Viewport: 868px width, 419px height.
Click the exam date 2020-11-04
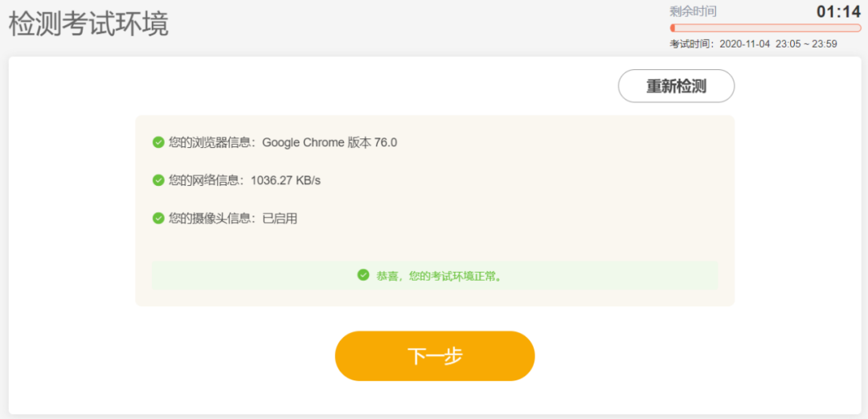745,44
